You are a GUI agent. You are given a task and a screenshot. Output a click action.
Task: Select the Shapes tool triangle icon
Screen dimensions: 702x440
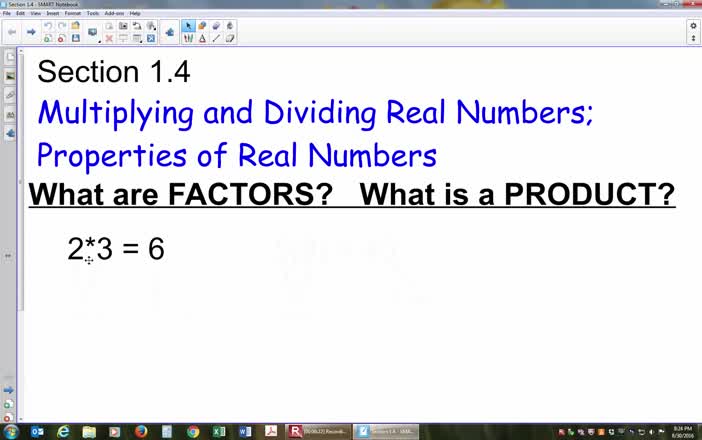[203, 38]
